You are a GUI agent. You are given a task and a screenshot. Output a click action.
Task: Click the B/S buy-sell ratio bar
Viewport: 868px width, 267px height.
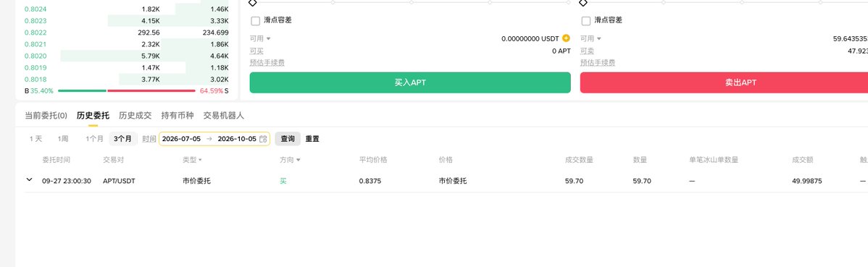pyautogui.click(x=127, y=90)
